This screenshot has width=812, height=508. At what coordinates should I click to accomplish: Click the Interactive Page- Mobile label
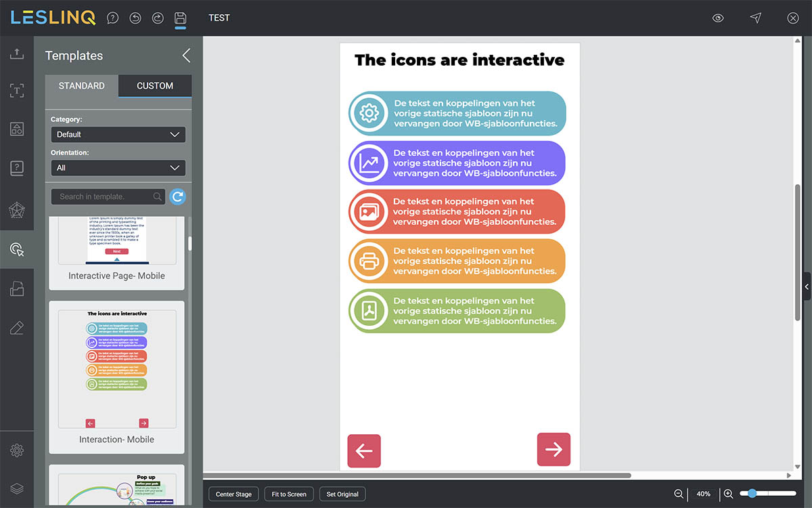click(116, 276)
